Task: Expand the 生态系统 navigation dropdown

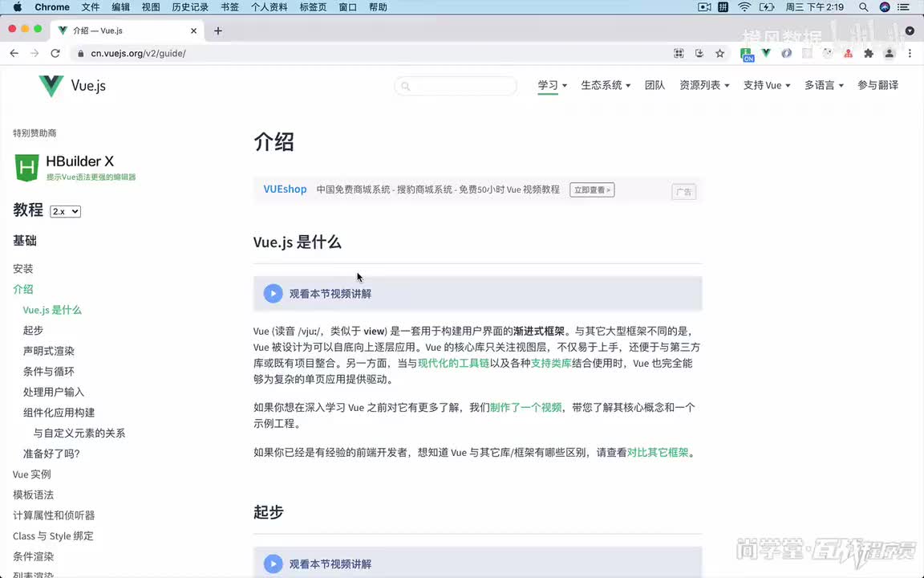Action: click(606, 86)
